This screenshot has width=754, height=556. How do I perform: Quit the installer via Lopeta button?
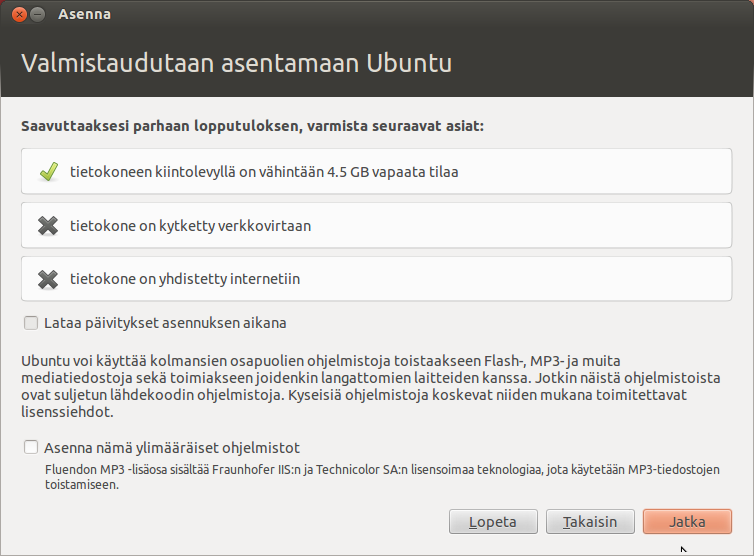click(493, 521)
